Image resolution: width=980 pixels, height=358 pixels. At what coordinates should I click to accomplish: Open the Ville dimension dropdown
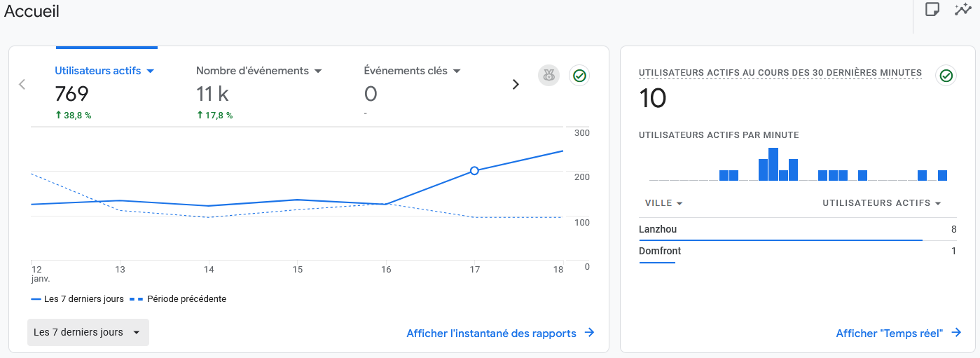tap(679, 204)
